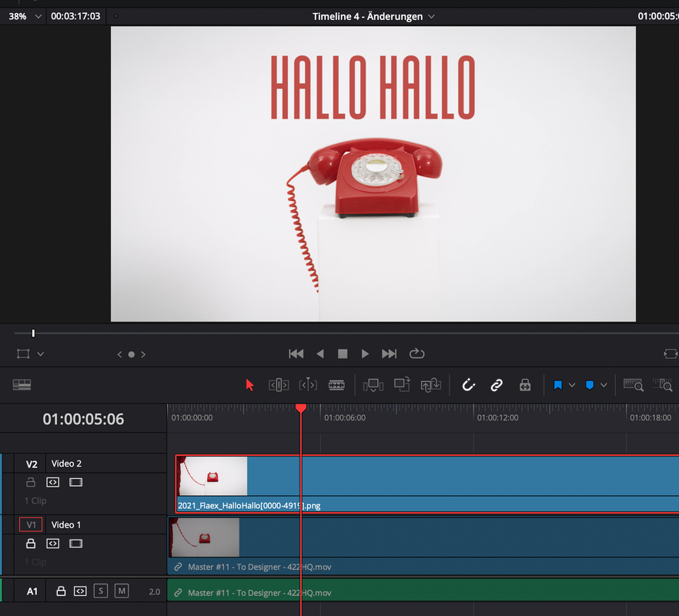Solo audio track A1
The image size is (679, 616).
pos(101,591)
